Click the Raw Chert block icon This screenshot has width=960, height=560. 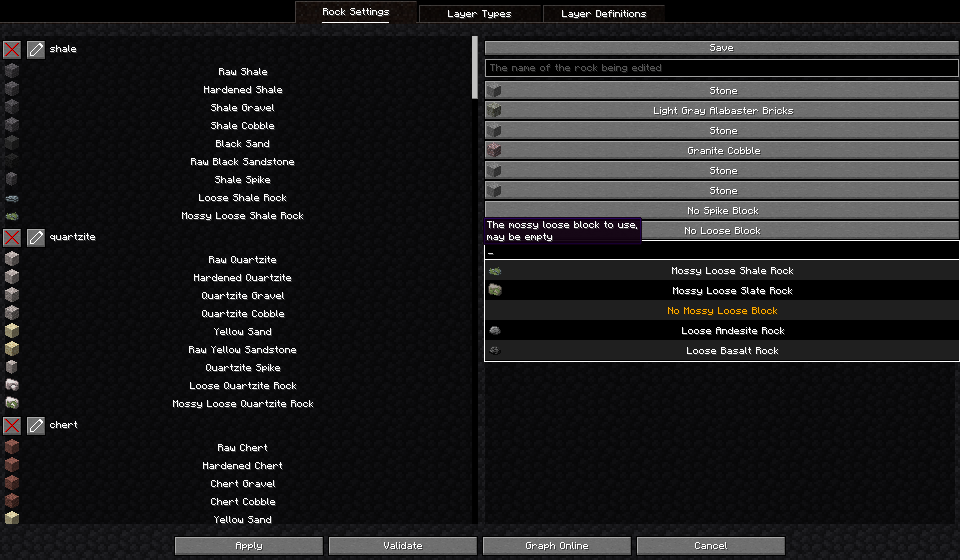12,447
